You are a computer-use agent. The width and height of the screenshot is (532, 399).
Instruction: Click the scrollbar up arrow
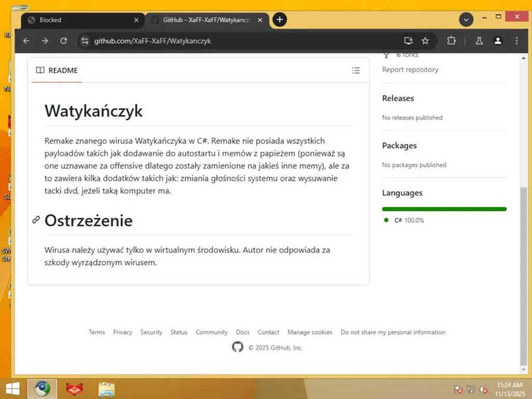coord(524,58)
